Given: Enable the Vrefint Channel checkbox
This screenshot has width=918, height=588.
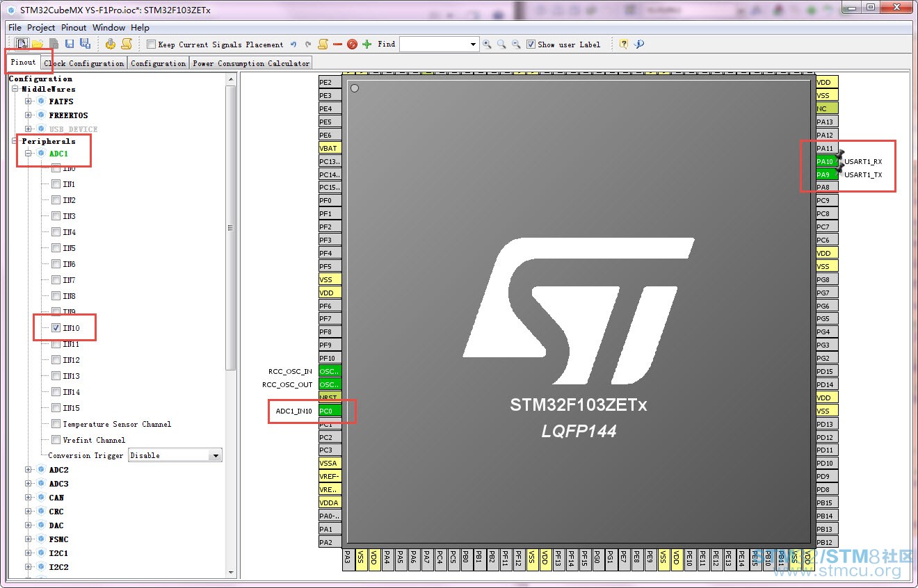Looking at the screenshot, I should point(56,440).
